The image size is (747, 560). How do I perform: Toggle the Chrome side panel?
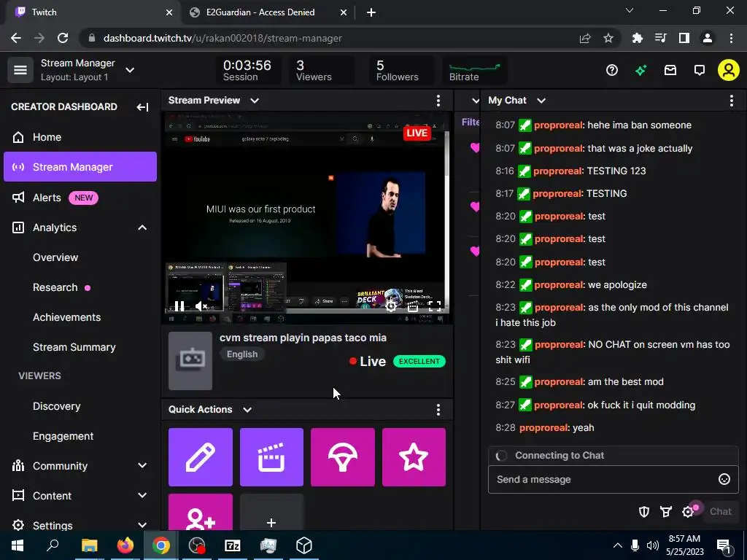tap(684, 38)
